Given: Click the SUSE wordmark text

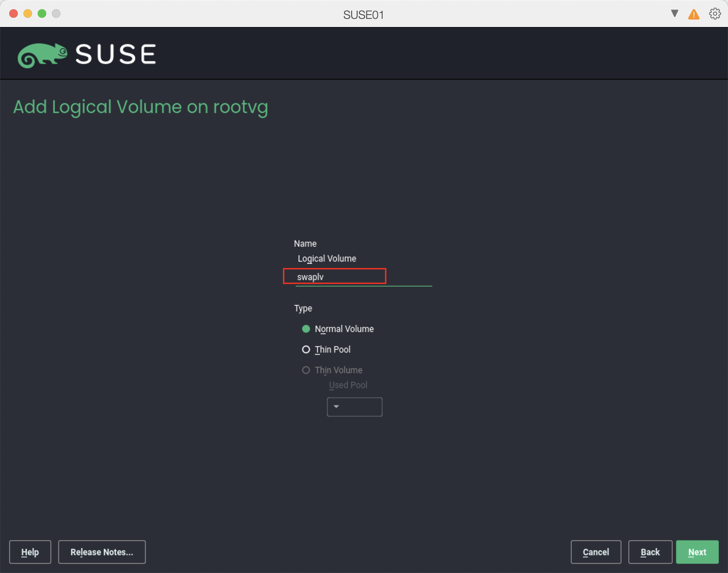Looking at the screenshot, I should [116, 54].
